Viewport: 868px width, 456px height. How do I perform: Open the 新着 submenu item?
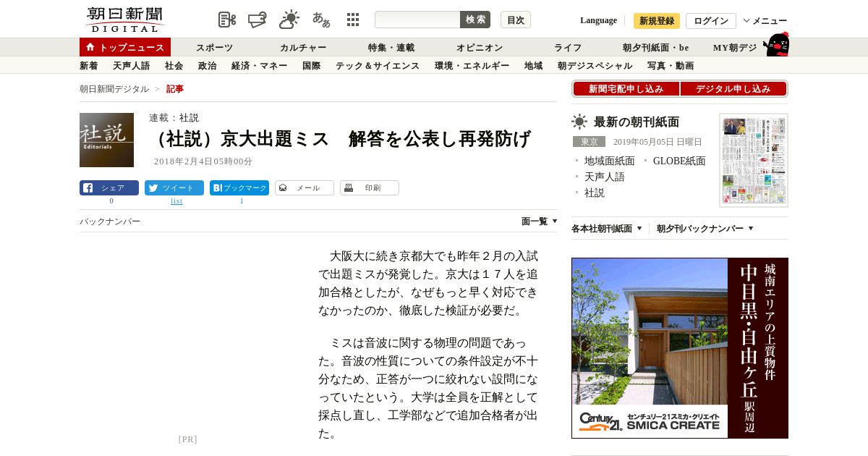88,66
